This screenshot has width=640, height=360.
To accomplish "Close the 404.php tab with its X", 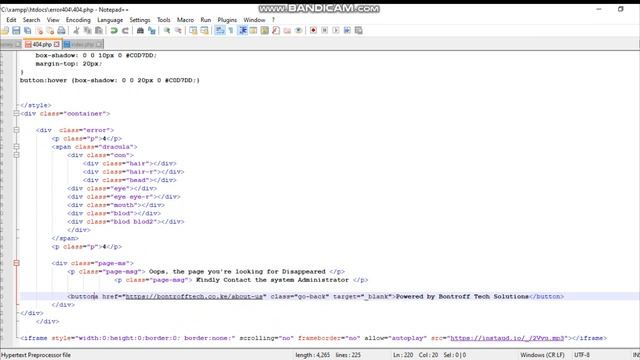I will tap(57, 44).
